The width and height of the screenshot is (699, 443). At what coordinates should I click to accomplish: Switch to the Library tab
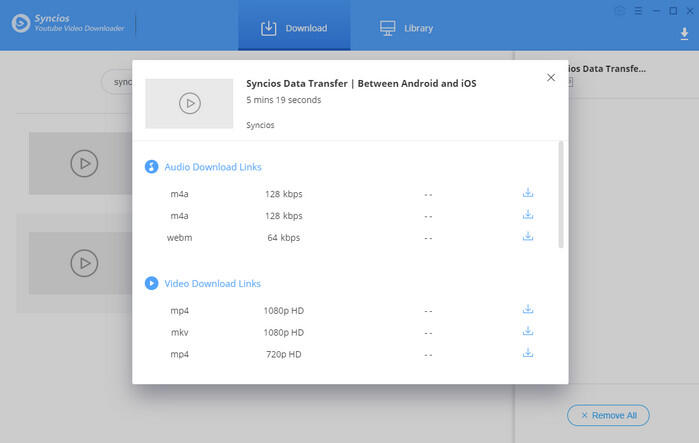[407, 28]
